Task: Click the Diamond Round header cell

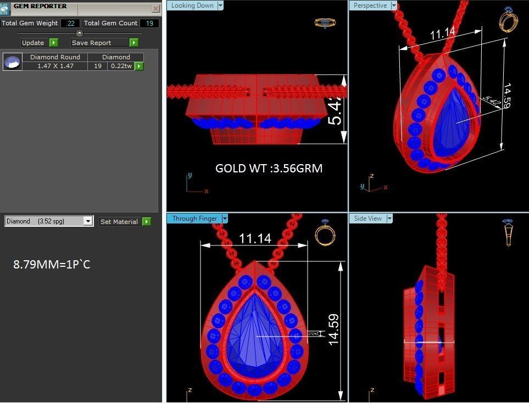Action: [x=55, y=57]
